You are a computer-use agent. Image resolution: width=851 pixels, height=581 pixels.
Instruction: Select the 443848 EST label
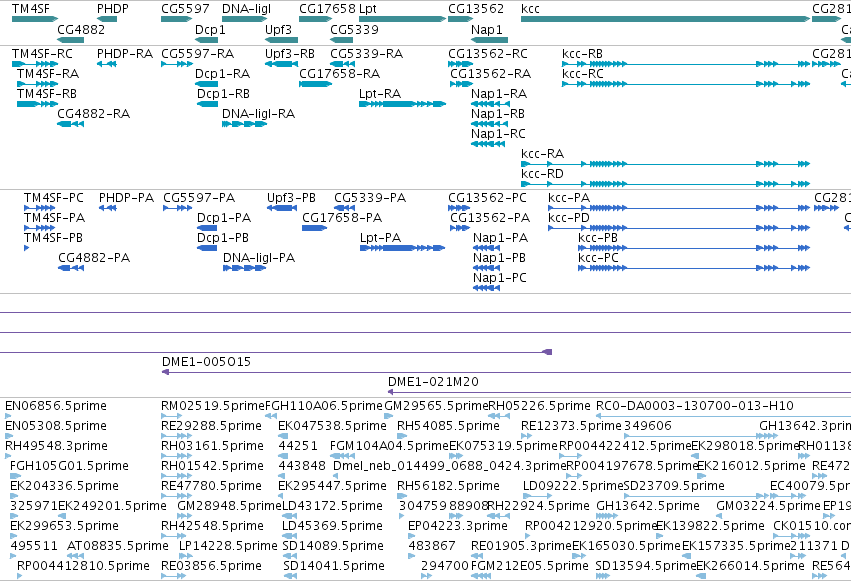tap(302, 466)
